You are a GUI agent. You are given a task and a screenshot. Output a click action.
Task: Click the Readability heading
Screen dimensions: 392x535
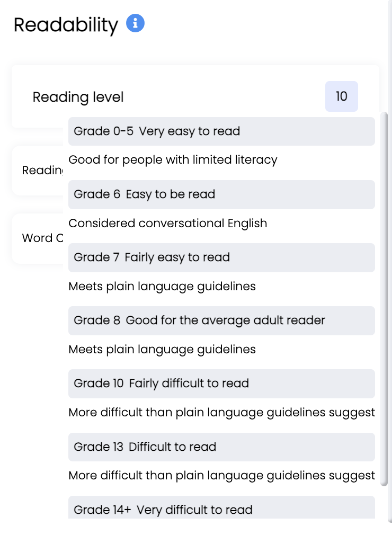[x=66, y=25]
